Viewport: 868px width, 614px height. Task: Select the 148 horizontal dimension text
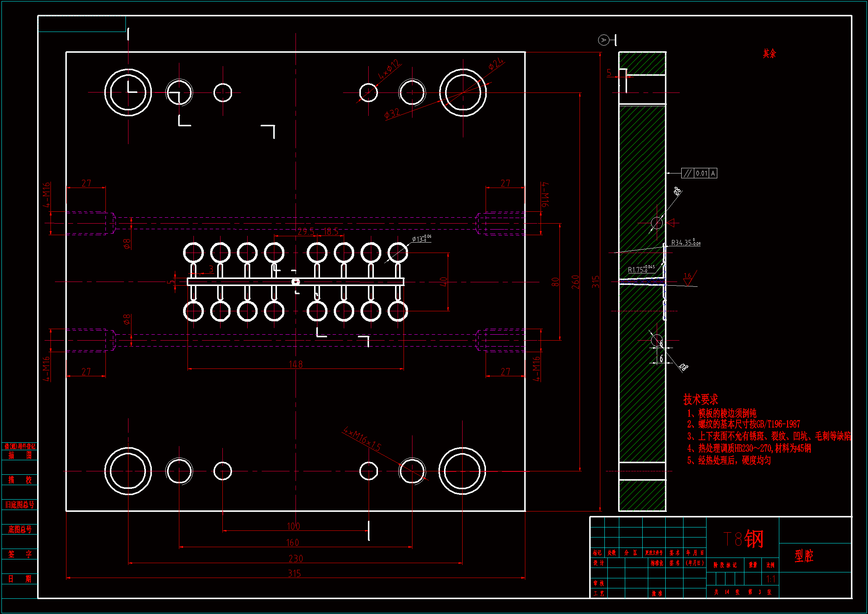click(x=296, y=364)
